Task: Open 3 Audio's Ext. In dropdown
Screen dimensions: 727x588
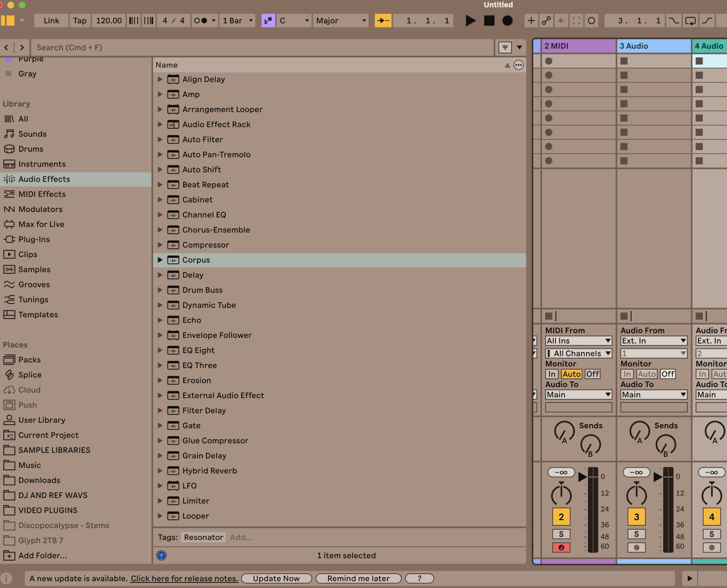Action: pos(653,341)
